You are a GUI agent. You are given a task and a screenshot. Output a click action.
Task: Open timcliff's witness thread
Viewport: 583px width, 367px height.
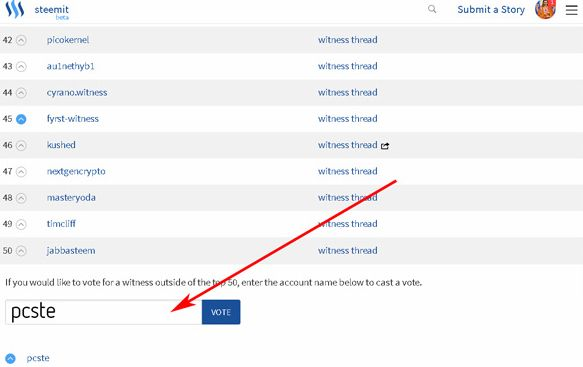pos(347,224)
